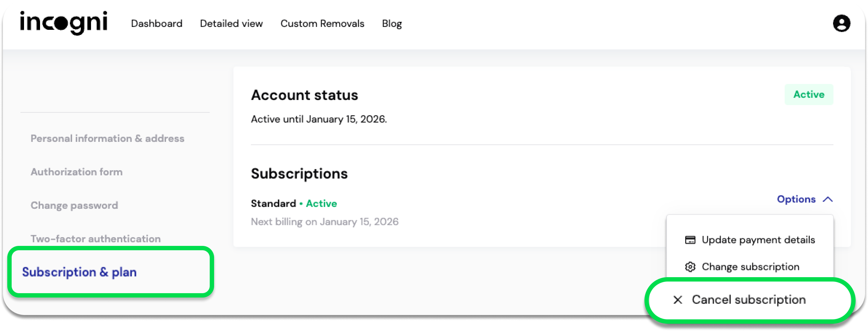Click the X icon beside Cancel subscription

[x=678, y=300]
